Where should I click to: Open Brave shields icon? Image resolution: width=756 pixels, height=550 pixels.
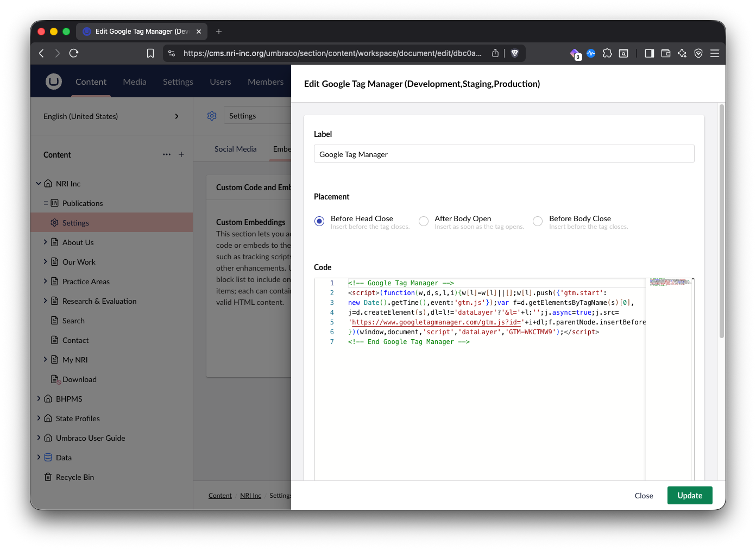[x=515, y=53]
